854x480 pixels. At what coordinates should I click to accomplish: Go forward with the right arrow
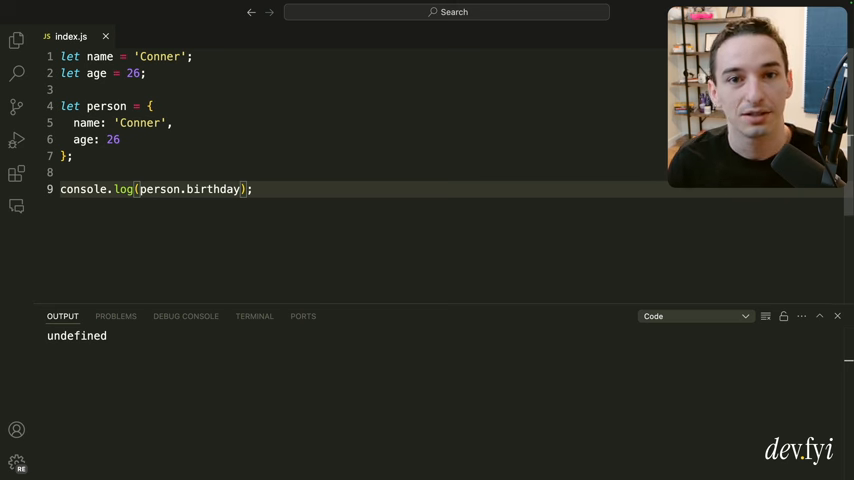(x=269, y=12)
